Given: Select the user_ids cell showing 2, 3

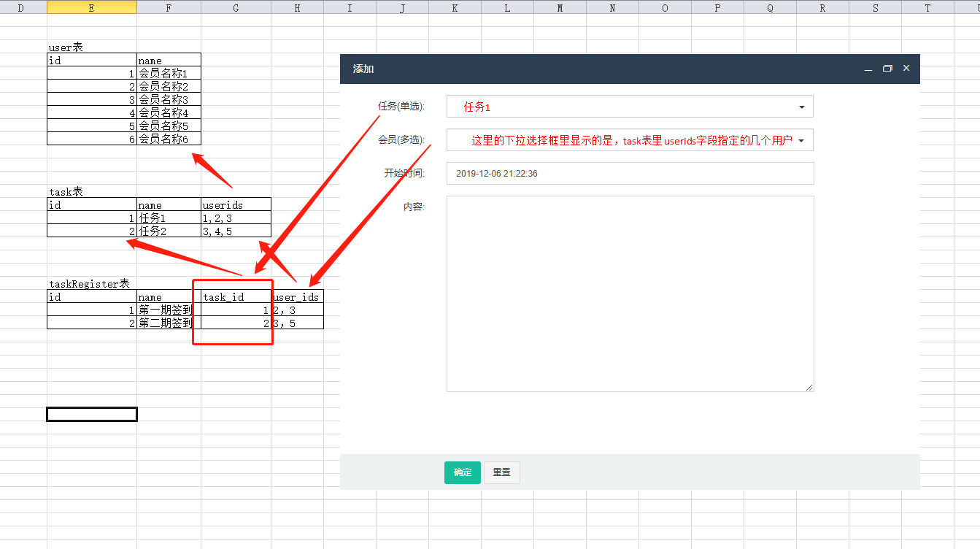Looking at the screenshot, I should pos(297,310).
